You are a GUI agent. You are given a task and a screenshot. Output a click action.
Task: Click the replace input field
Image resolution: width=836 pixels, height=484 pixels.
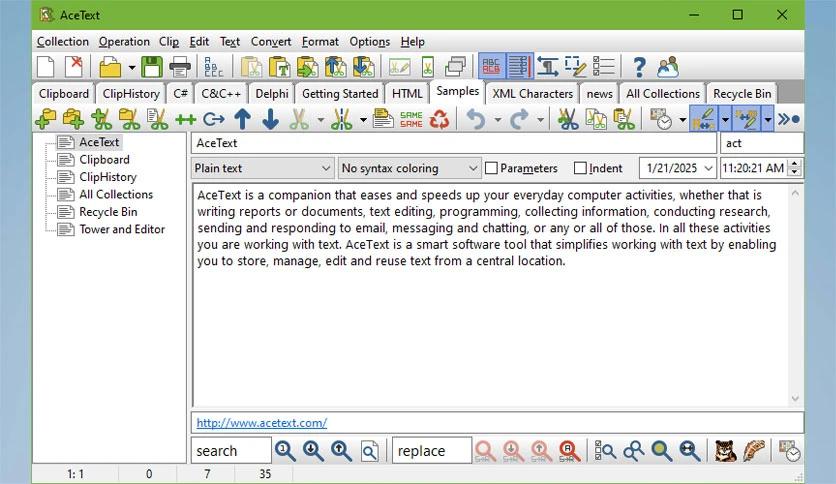point(432,451)
